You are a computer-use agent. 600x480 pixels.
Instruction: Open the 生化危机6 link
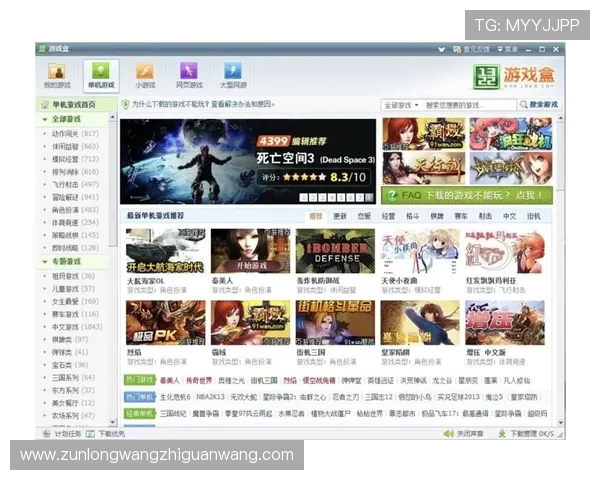pyautogui.click(x=175, y=397)
